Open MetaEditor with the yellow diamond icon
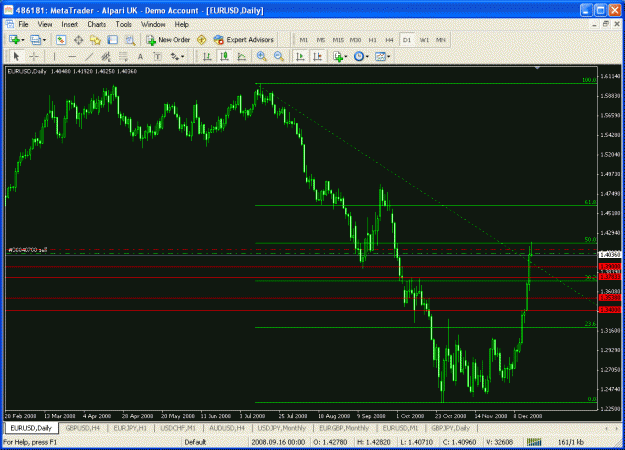The width and height of the screenshot is (625, 450). coord(202,40)
